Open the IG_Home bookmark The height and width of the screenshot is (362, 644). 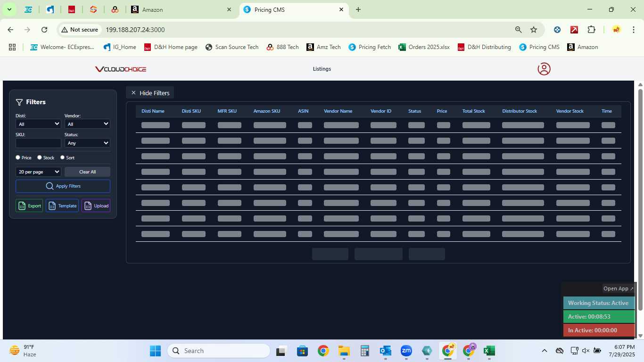[119, 47]
